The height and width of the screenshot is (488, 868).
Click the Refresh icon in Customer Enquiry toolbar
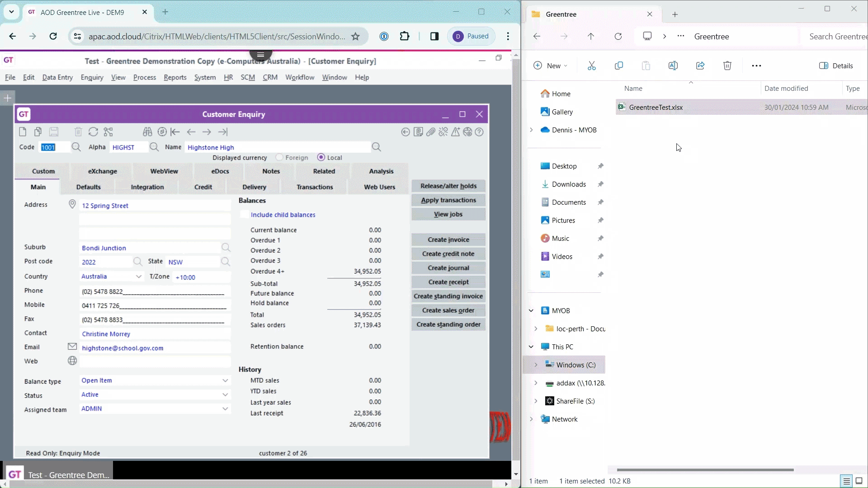click(x=93, y=132)
